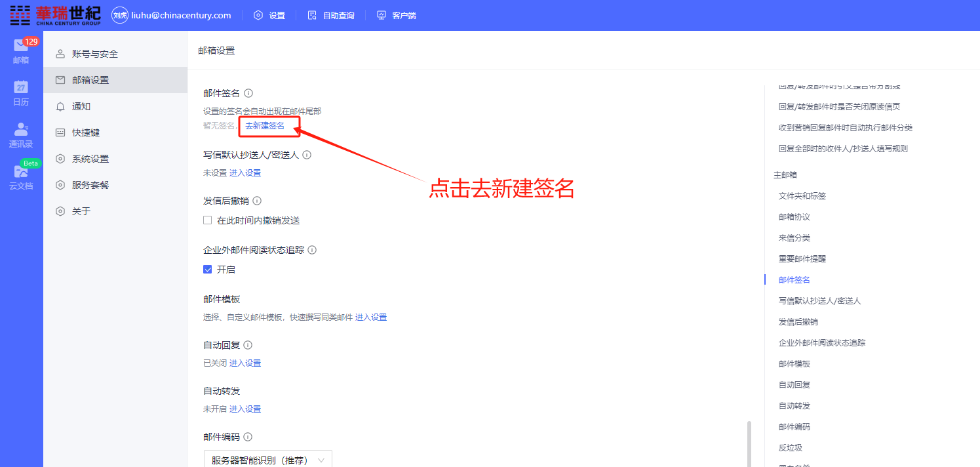Jump to 来信分类 in right outline
Screen dimensions: 980x467
[x=794, y=237]
